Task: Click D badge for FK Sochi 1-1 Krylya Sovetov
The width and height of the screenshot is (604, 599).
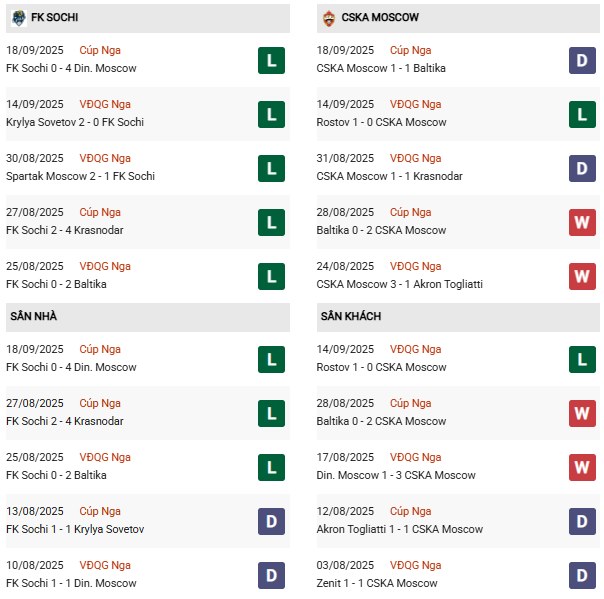Action: click(271, 522)
